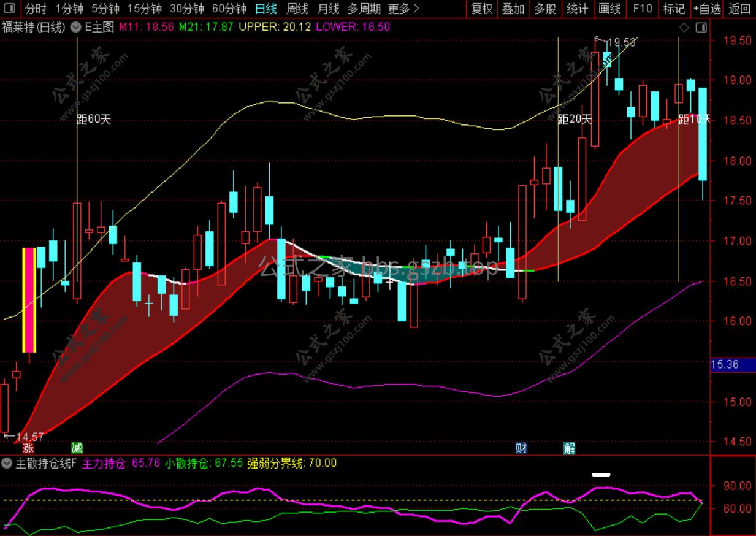Screen dimensions: 756x536
Task: Open the 画线 drawing tools
Action: tap(609, 9)
